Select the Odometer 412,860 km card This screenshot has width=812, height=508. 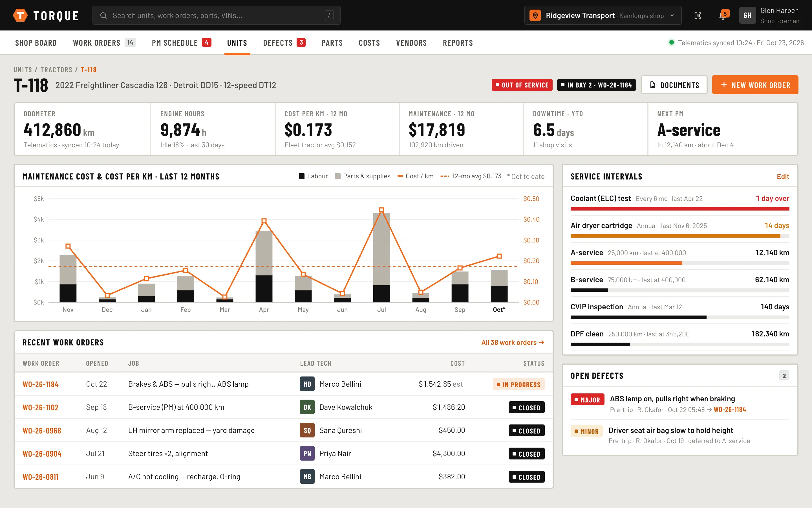[83, 129]
